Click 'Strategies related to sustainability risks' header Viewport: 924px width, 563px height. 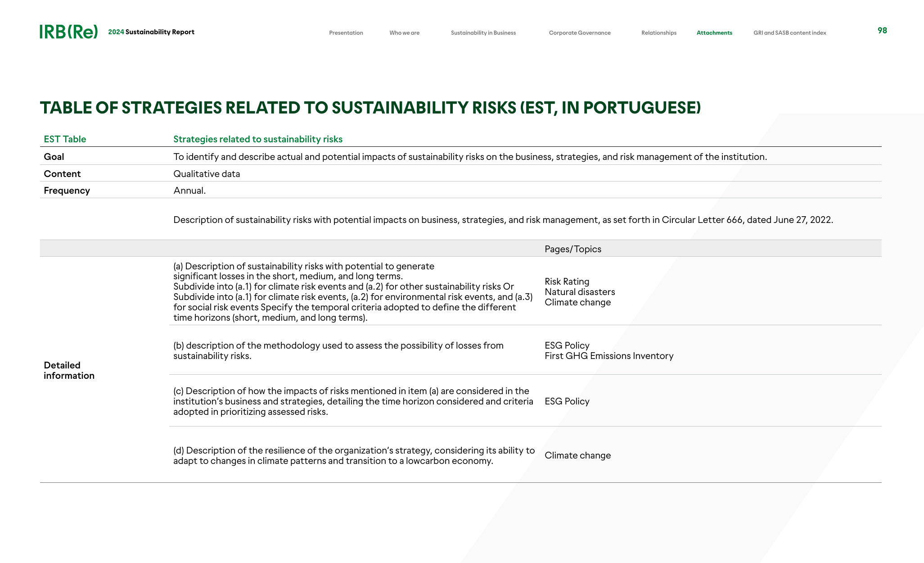(258, 139)
